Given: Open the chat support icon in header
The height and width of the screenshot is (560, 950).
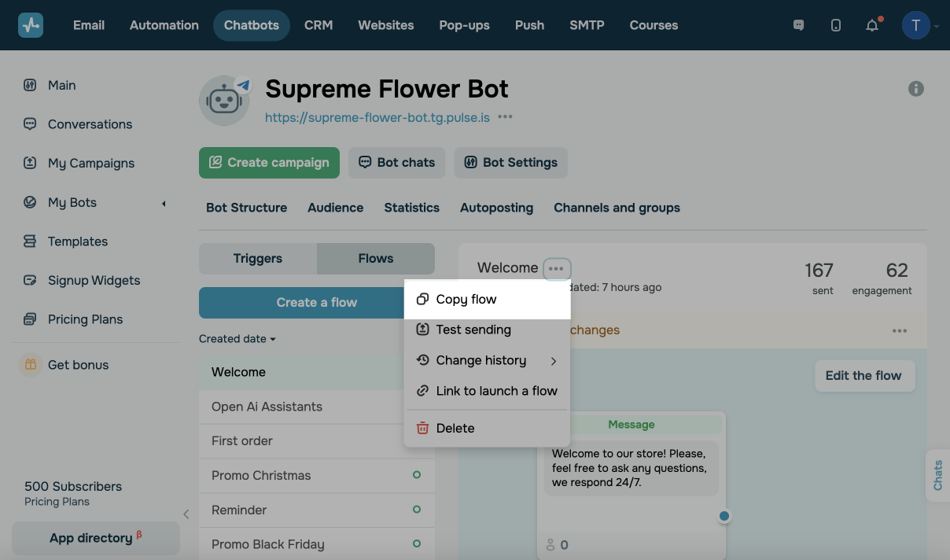Looking at the screenshot, I should pyautogui.click(x=798, y=25).
